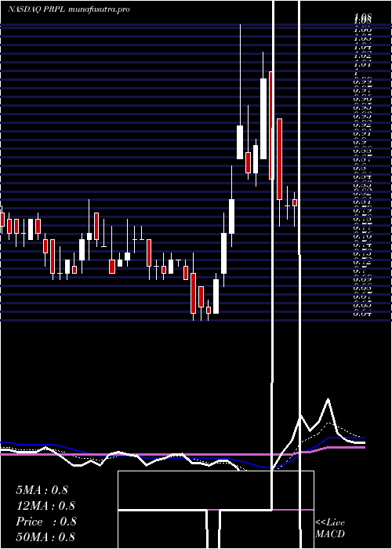Click the <<Live MACD label
Viewport: 392px width, 549px height.
tap(330, 529)
